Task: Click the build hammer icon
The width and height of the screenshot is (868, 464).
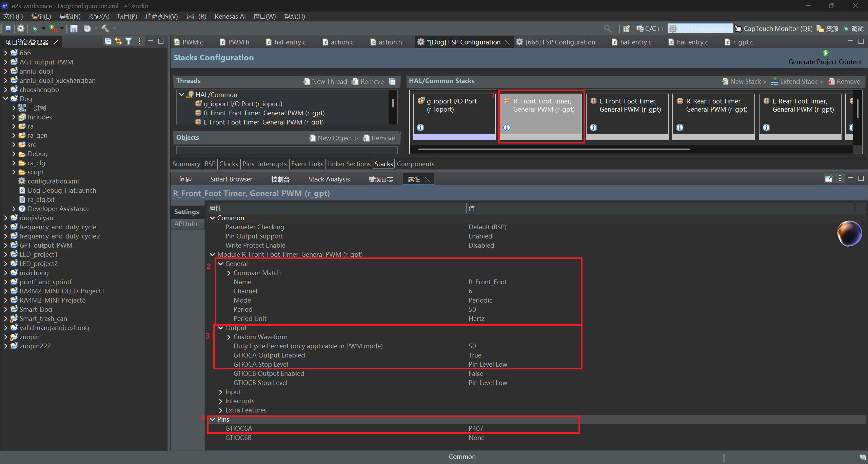Action: pos(105,28)
